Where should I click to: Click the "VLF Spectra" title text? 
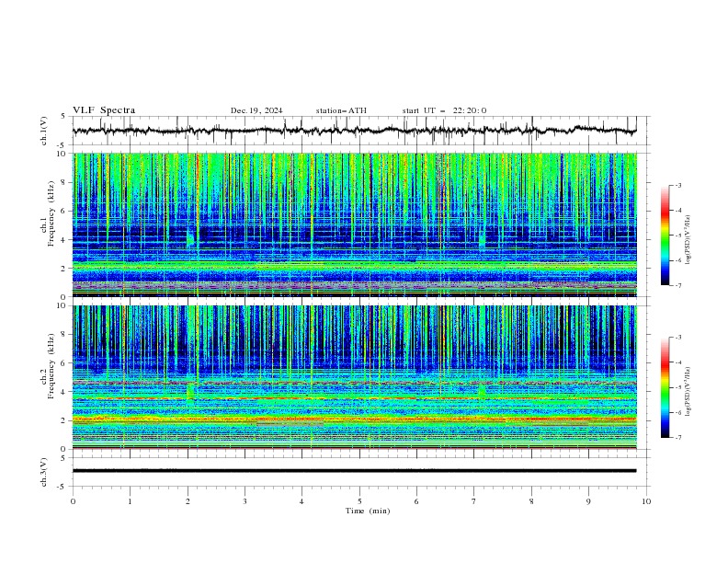104,110
